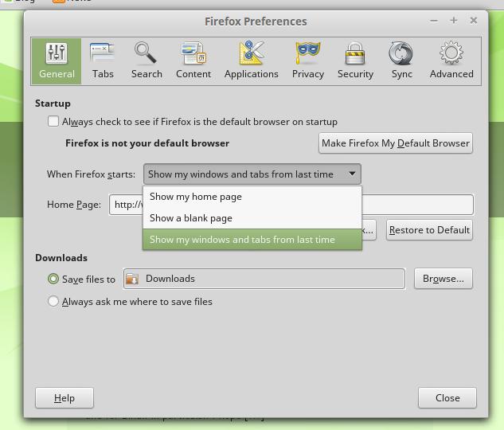The height and width of the screenshot is (430, 504).
Task: Select the 'Save files to' radio button
Action: [53, 279]
